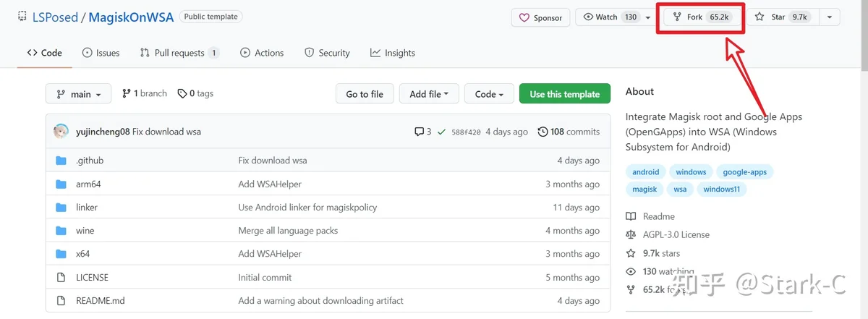View the 0 tags link
The height and width of the screenshot is (319, 868).
[195, 93]
